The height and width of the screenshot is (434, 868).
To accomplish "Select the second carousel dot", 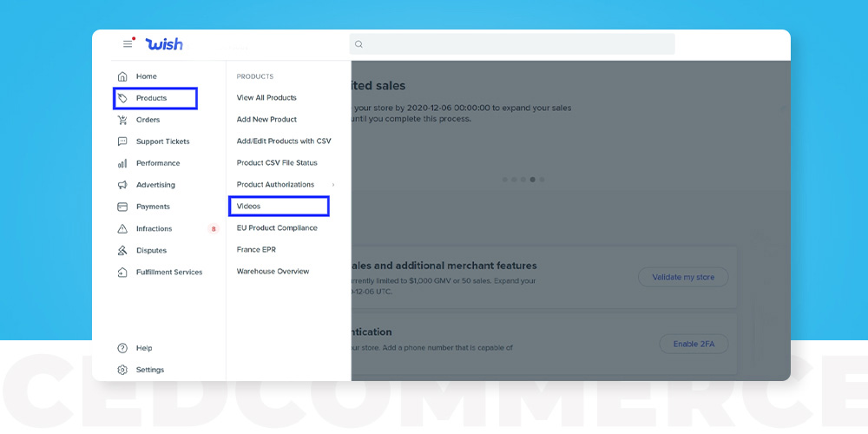I will pos(514,180).
